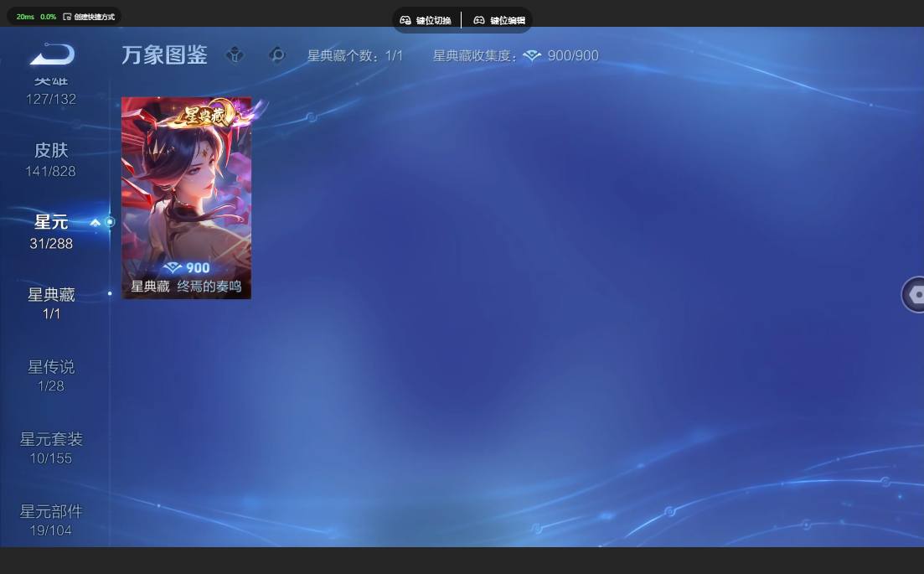Viewport: 924px width, 574px height.
Task: Click the 900 gem value on card
Action: [187, 267]
